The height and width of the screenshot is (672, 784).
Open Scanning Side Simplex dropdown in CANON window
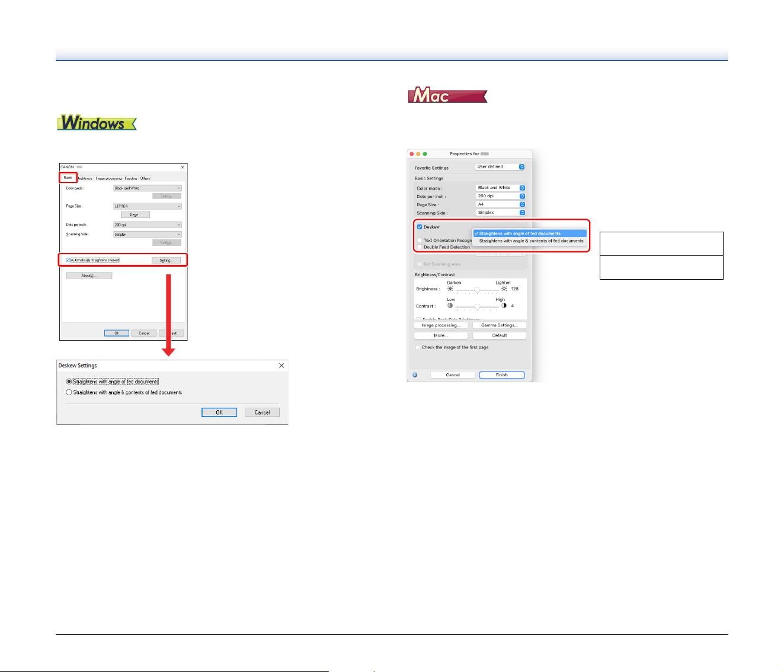(x=148, y=235)
